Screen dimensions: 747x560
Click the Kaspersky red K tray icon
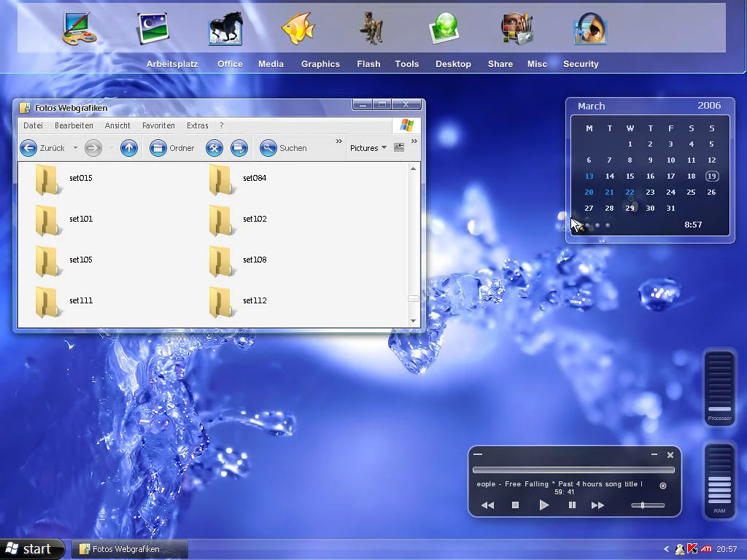click(x=693, y=549)
